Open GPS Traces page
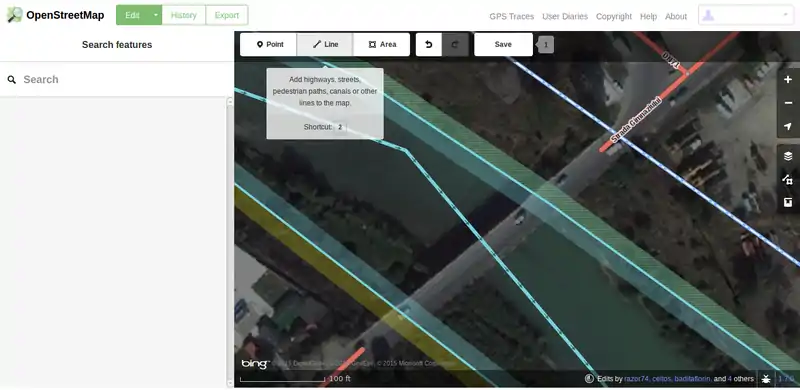The width and height of the screenshot is (800, 390). click(x=511, y=16)
